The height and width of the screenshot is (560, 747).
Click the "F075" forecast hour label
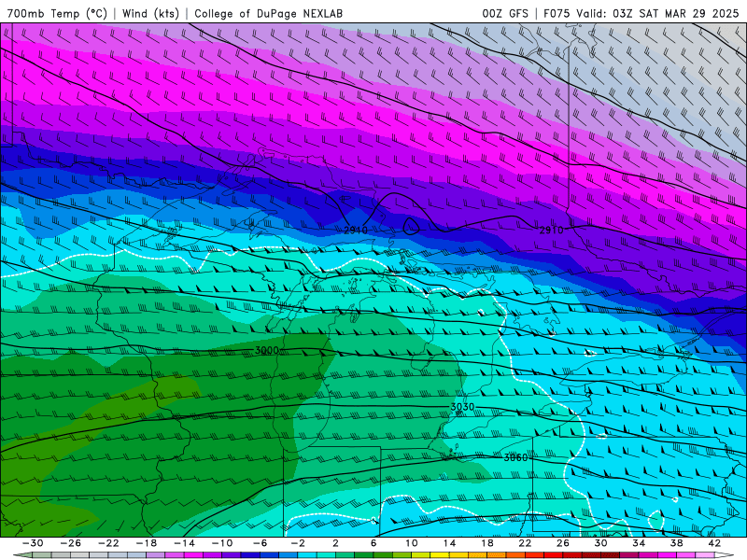pos(557,13)
